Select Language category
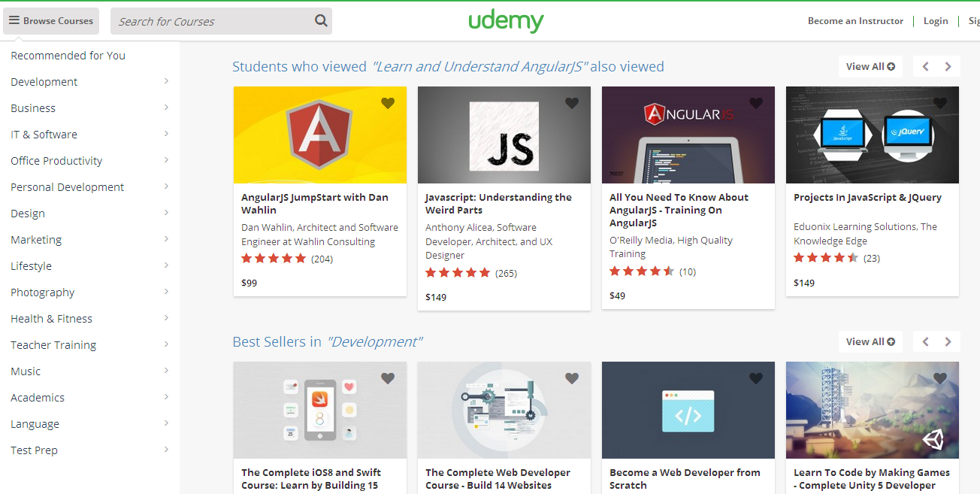The height and width of the screenshot is (494, 980). pos(35,424)
